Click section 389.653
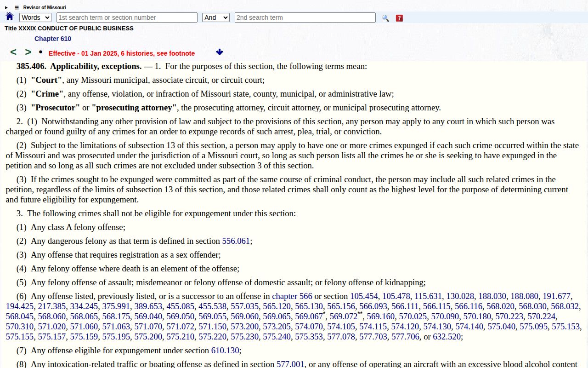The height and width of the screenshot is (368, 588). (x=148, y=306)
